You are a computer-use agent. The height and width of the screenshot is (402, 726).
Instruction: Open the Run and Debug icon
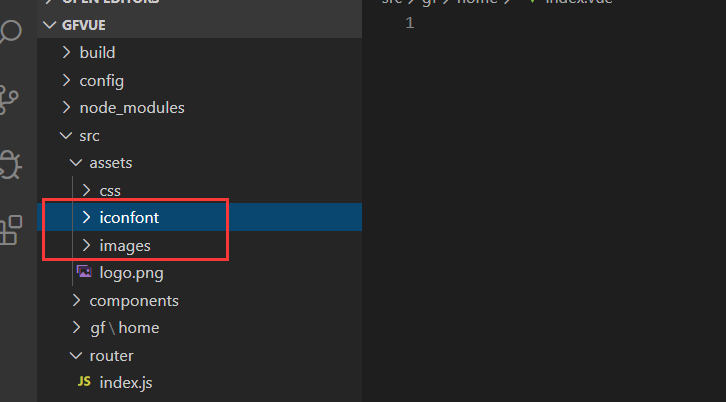coord(9,164)
